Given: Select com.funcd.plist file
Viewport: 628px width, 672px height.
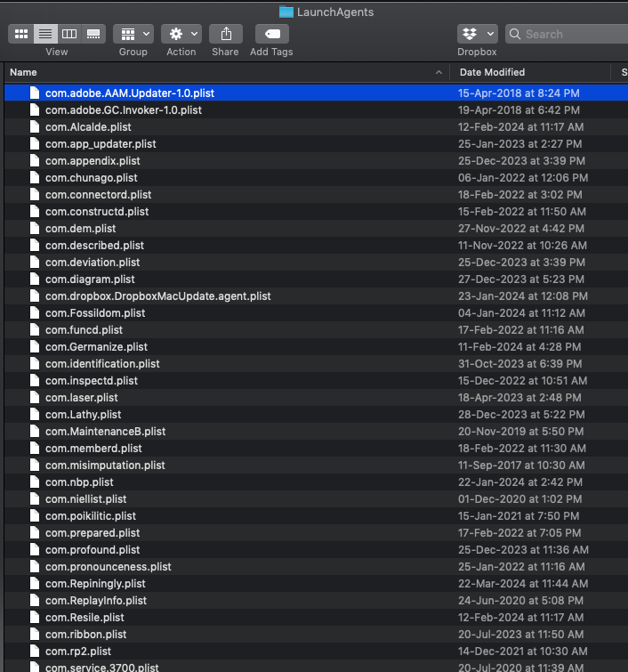Looking at the screenshot, I should point(316,330).
